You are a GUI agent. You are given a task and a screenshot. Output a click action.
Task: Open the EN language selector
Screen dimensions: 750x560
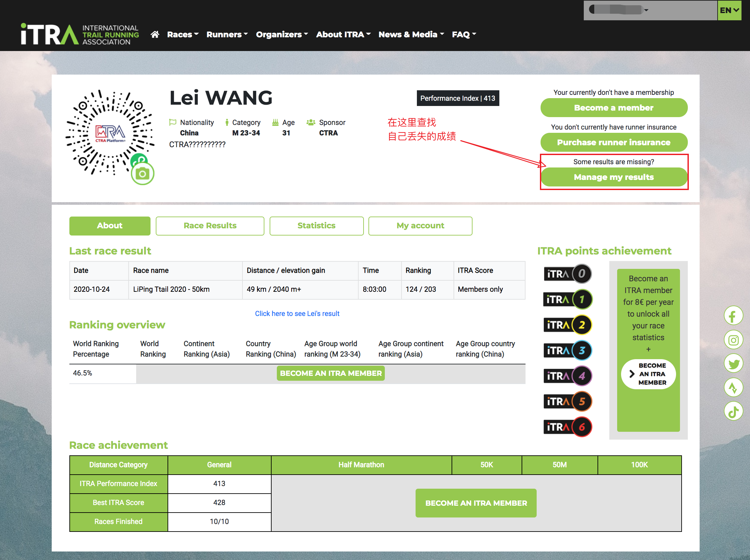[729, 10]
